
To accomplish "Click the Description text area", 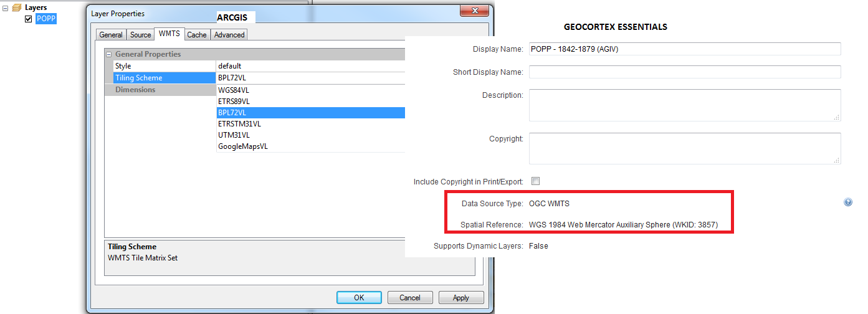I will (x=685, y=105).
